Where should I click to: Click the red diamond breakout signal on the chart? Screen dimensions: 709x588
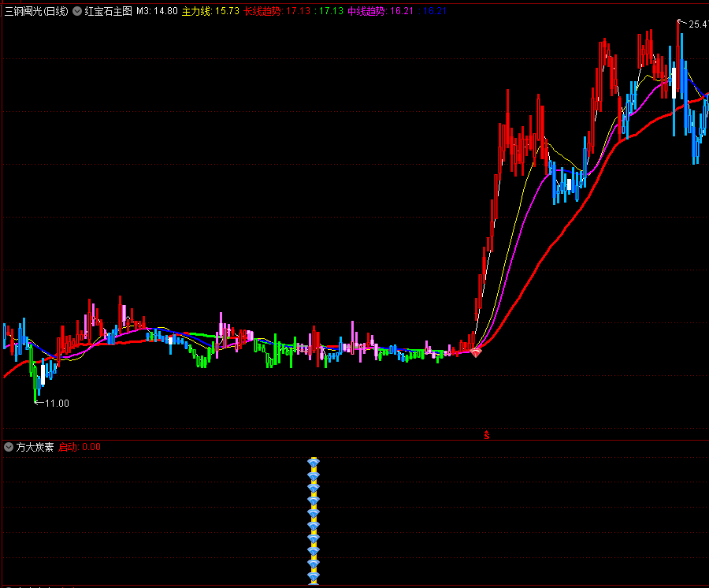point(476,352)
